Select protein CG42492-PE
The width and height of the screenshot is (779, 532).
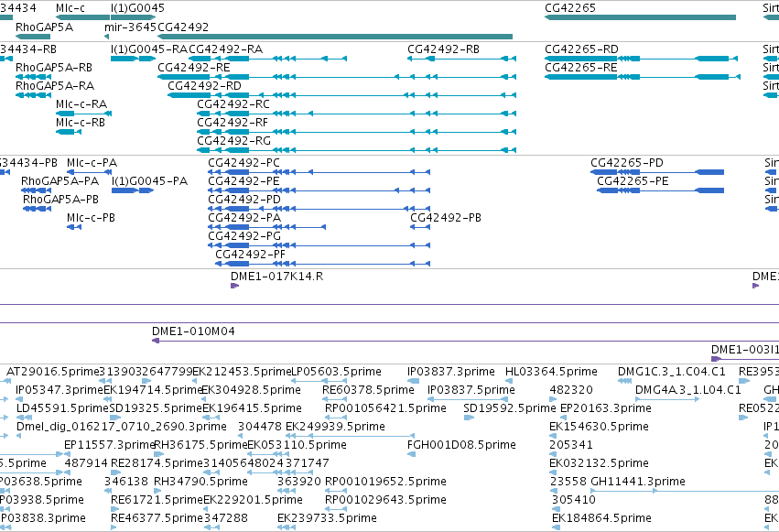coord(319,190)
